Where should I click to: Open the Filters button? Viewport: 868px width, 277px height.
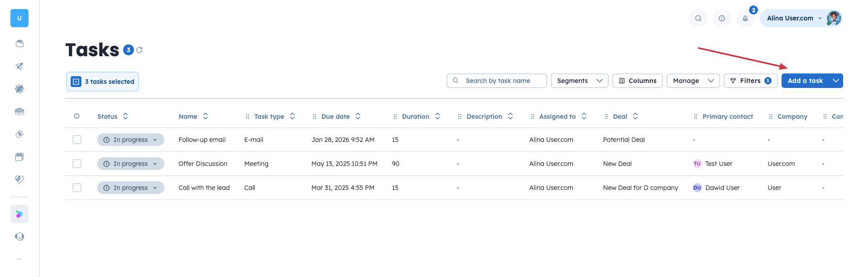tap(750, 81)
